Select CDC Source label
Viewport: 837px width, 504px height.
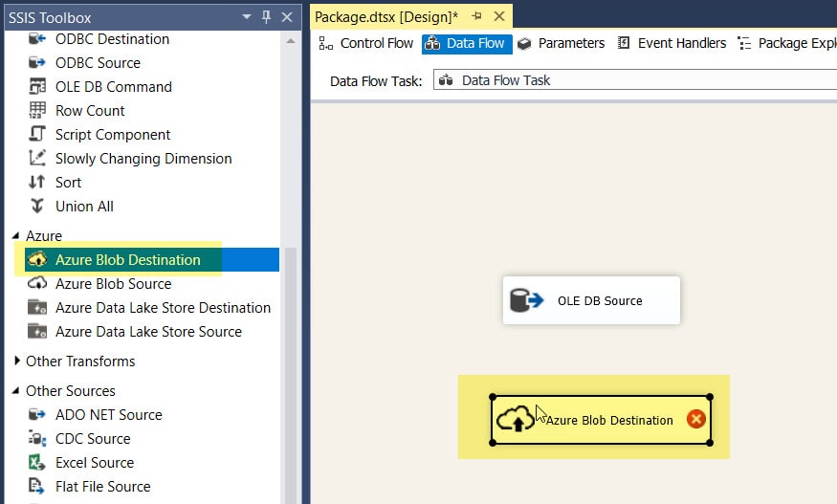point(93,438)
